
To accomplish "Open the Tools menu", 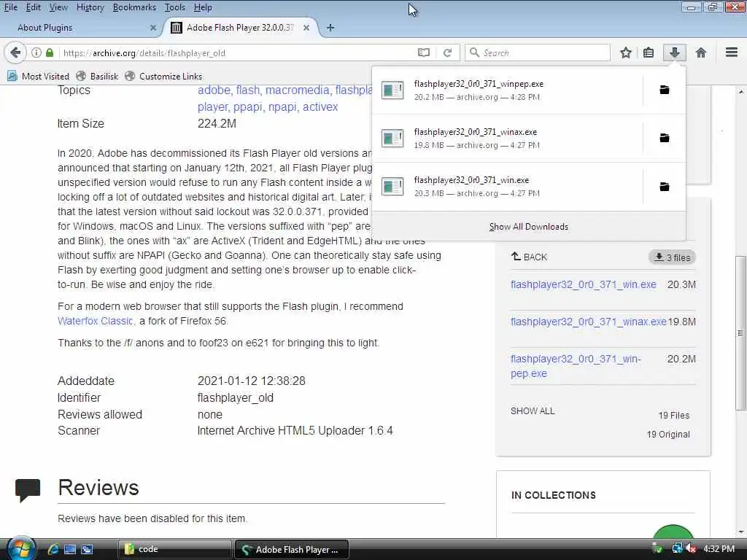I will [x=175, y=7].
